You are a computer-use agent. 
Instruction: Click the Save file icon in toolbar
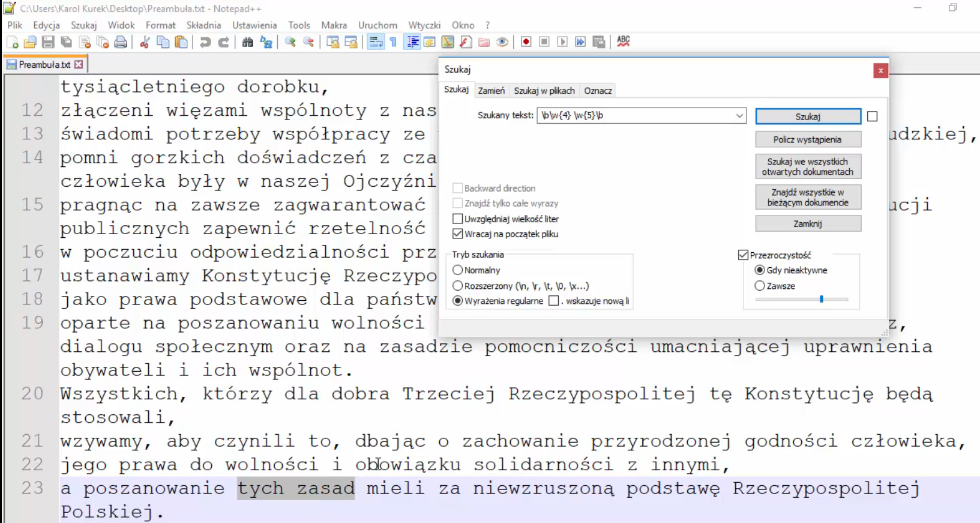pos(49,42)
